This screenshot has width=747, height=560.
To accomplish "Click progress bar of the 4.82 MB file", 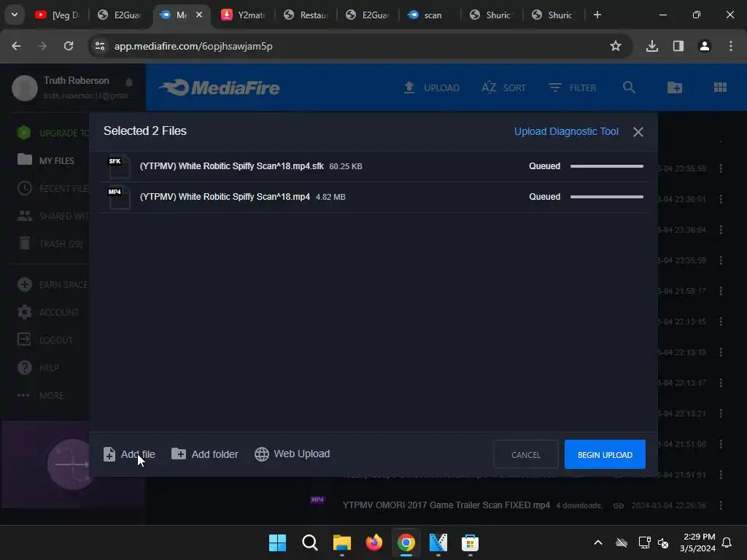I will pos(606,197).
